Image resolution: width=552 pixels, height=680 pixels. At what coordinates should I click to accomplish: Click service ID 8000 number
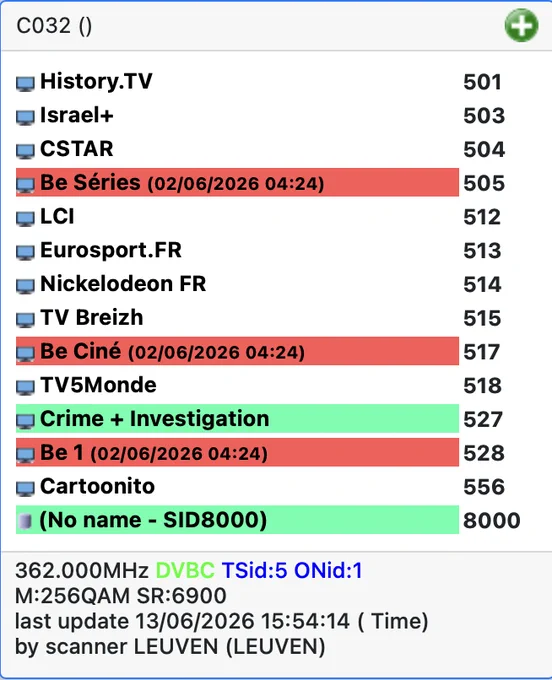coord(491,520)
